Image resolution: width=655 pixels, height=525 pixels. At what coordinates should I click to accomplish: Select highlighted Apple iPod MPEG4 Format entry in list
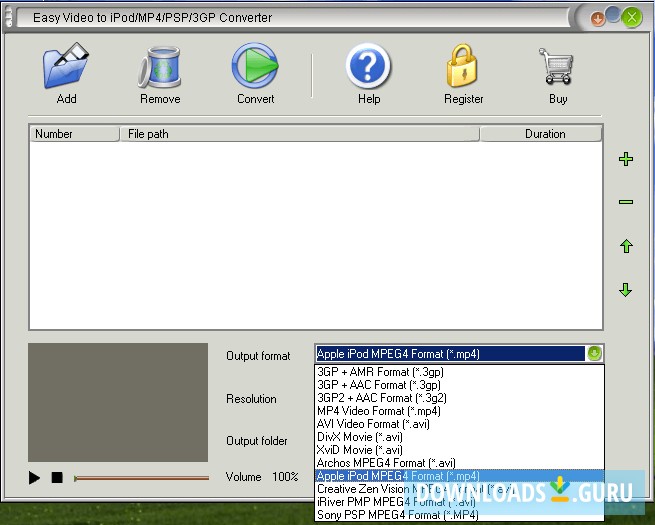click(459, 476)
